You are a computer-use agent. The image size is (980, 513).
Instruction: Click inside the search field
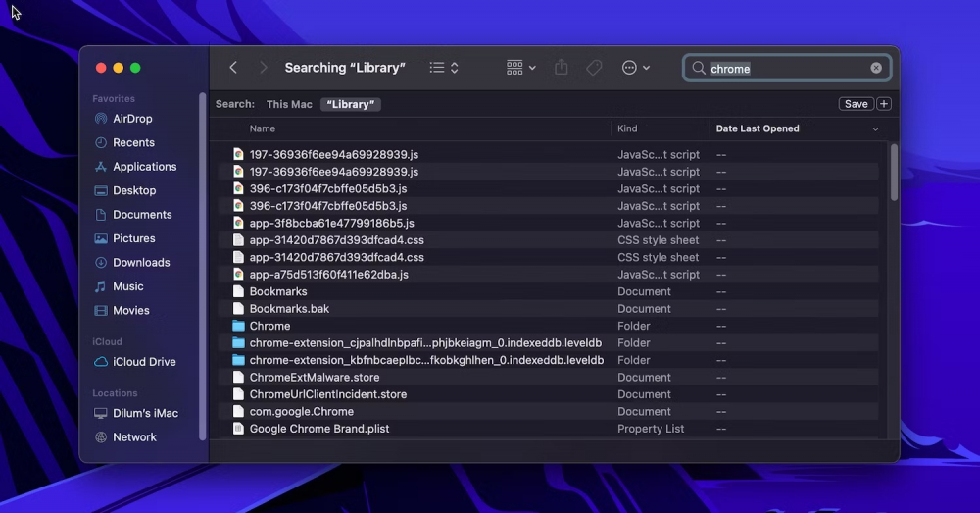point(784,69)
